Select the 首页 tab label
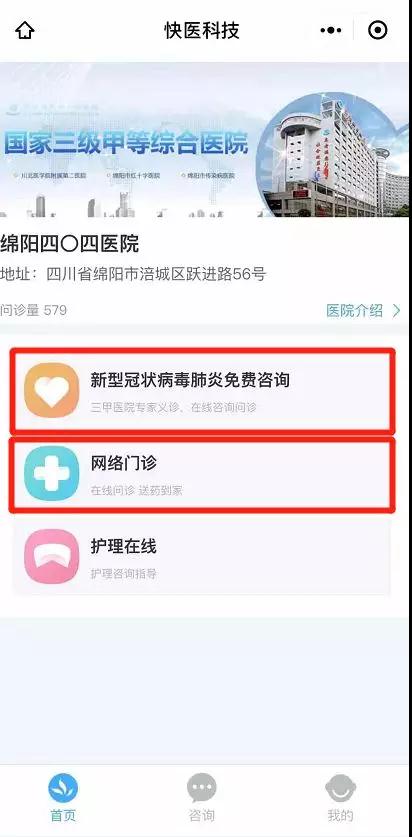The width and height of the screenshot is (412, 837). pos(63,816)
